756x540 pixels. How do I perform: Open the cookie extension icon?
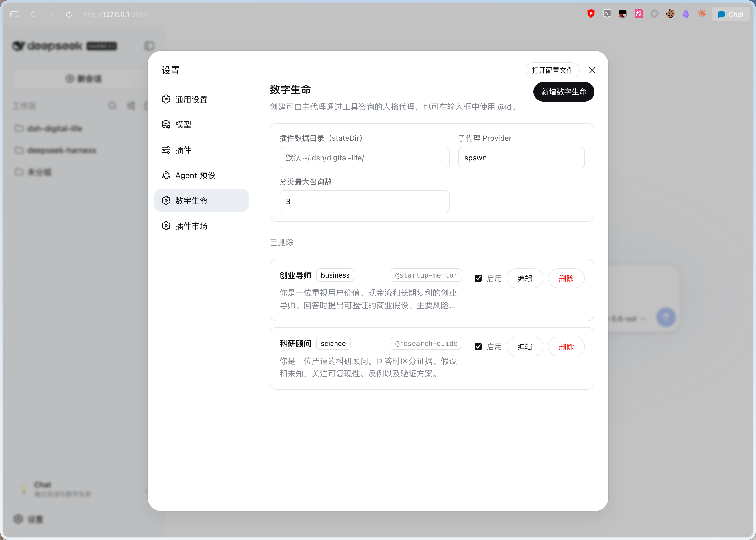click(x=670, y=14)
